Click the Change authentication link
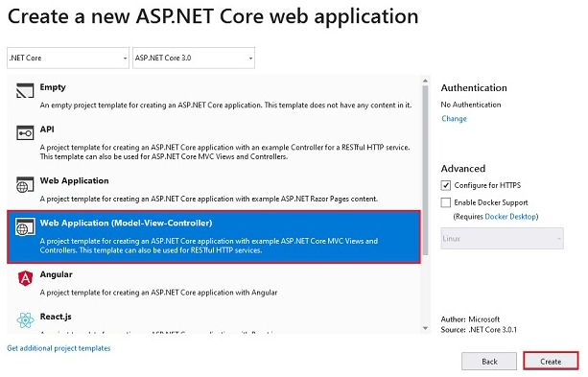 tap(454, 119)
